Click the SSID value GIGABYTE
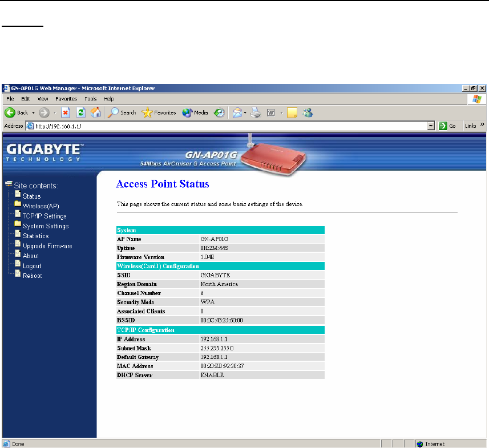Viewport: 489px width, 448px height. click(x=215, y=275)
